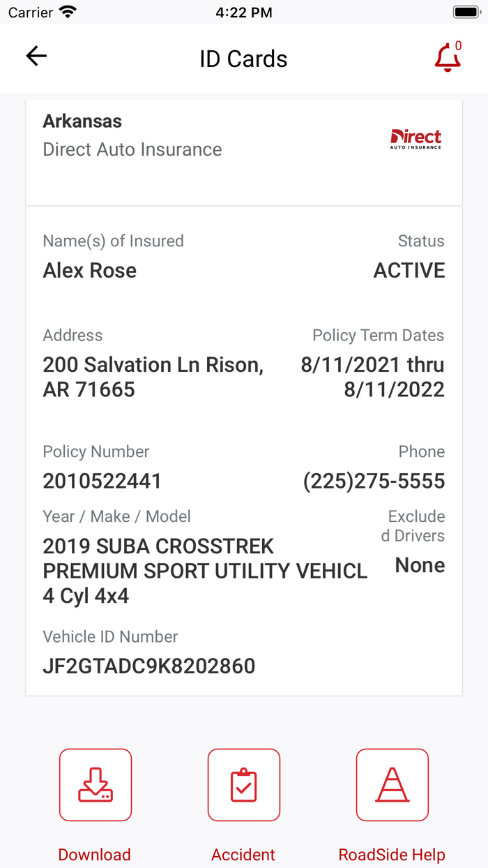The width and height of the screenshot is (488, 868).
Task: Select the Accident clipboard icon
Action: click(243, 784)
